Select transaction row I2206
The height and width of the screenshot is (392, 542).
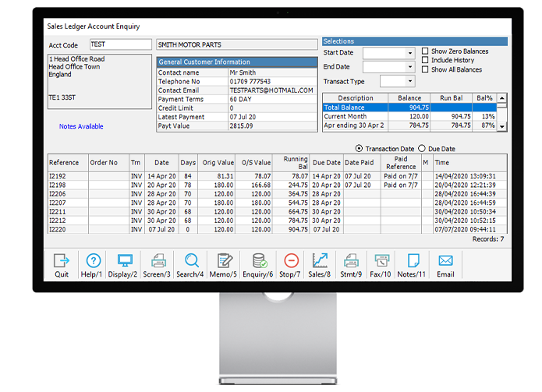tap(277, 194)
